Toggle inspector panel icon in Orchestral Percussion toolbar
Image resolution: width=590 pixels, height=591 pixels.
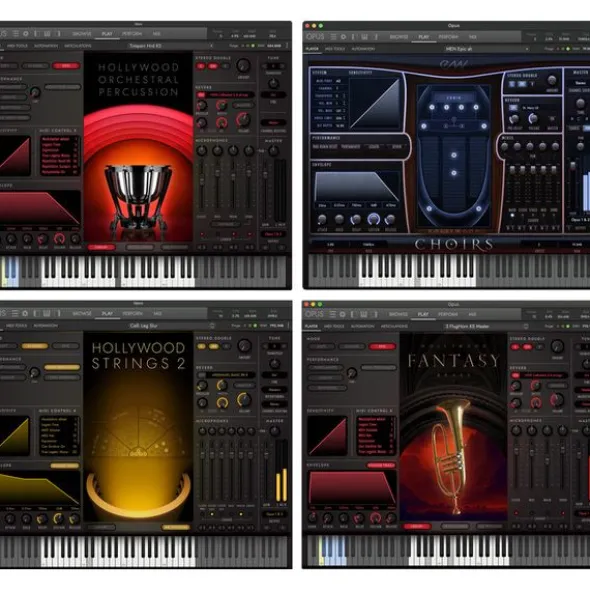58,34
